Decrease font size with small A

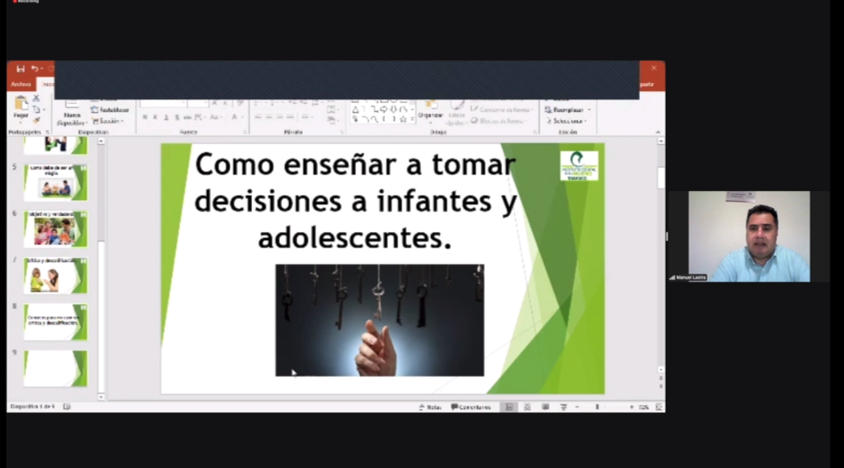[x=226, y=103]
